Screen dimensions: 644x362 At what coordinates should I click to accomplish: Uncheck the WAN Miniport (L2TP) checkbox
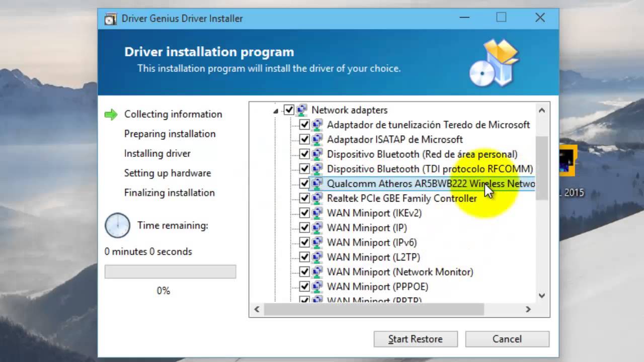304,257
